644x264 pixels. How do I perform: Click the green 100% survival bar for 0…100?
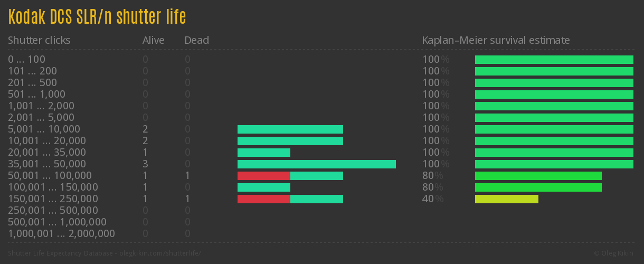point(554,60)
